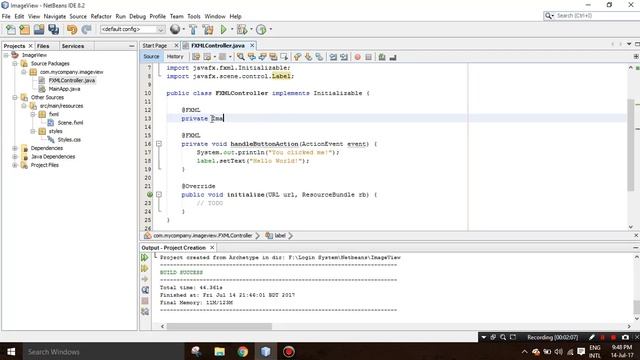This screenshot has height=360, width=640.
Task: Click the Windows Start button
Action: point(11,352)
